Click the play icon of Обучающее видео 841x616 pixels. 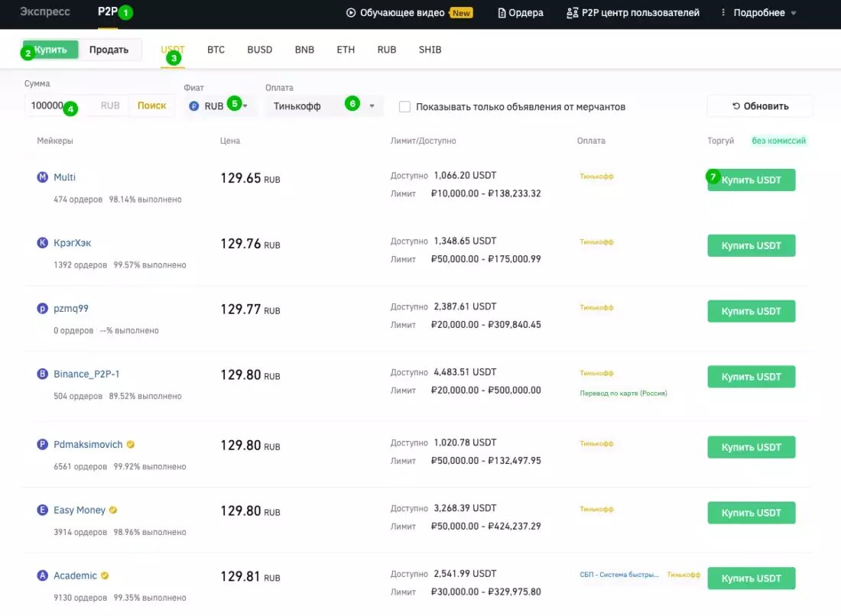[x=351, y=12]
